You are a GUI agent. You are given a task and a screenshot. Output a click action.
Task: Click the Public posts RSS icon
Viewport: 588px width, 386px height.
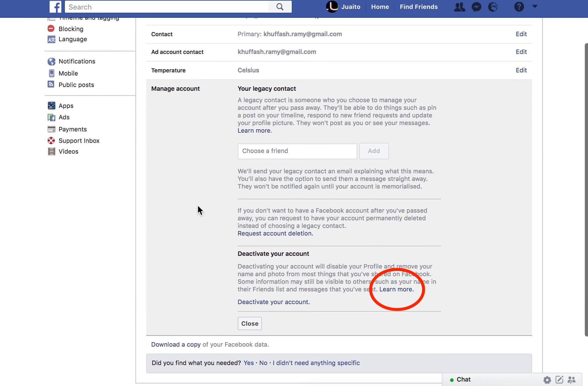tap(51, 84)
